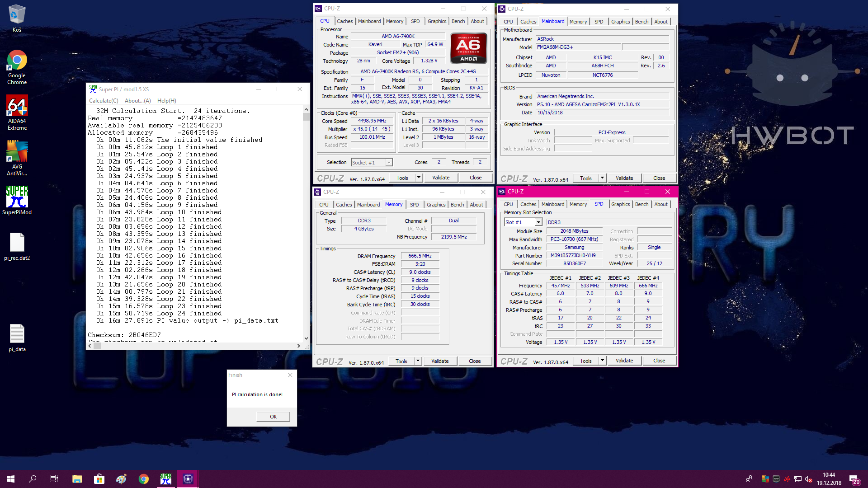Expand the Socket #1 selection dropdown
The height and width of the screenshot is (488, 868).
point(389,163)
